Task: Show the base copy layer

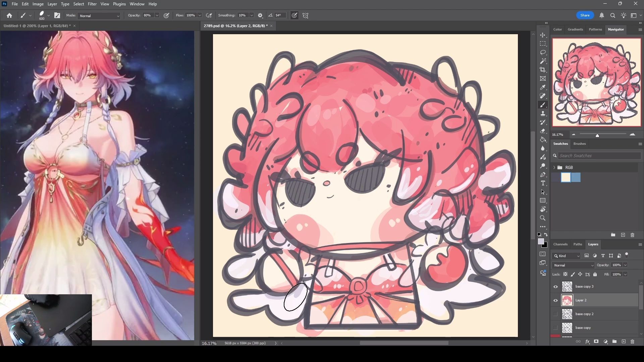Action: (555, 328)
